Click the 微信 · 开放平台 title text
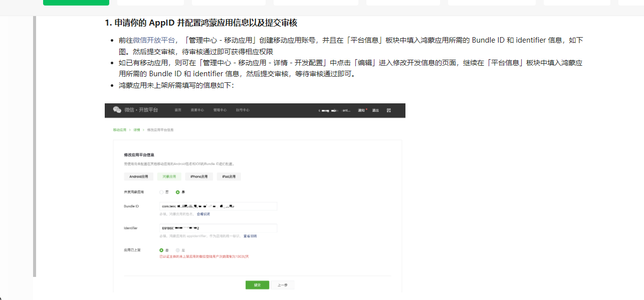The width and height of the screenshot is (644, 300). click(141, 110)
